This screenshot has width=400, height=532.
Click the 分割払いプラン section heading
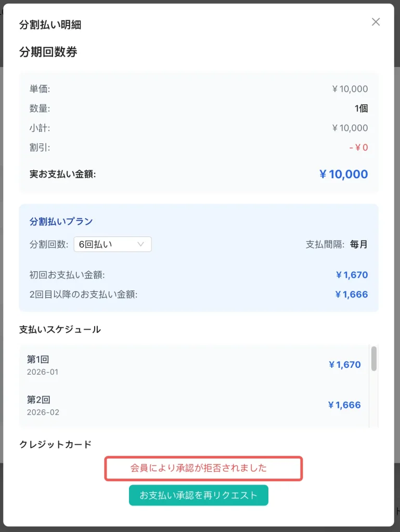61,221
